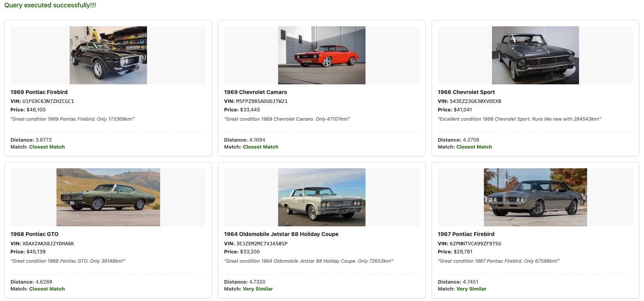
Task: Click the price $45,139
Action: click(36, 252)
